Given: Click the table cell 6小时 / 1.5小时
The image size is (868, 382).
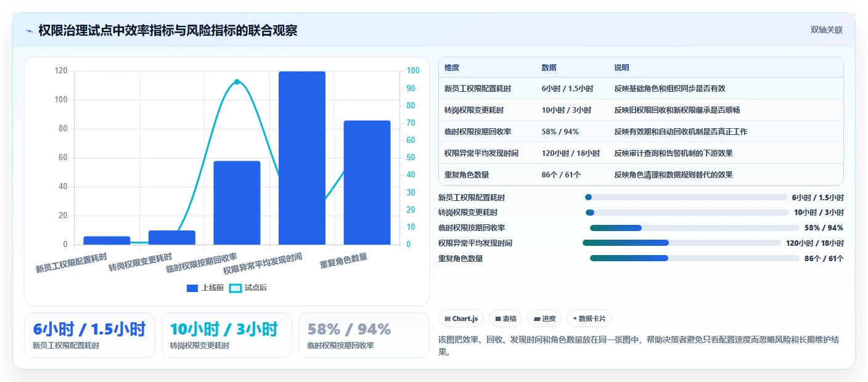Looking at the screenshot, I should pyautogui.click(x=567, y=89).
